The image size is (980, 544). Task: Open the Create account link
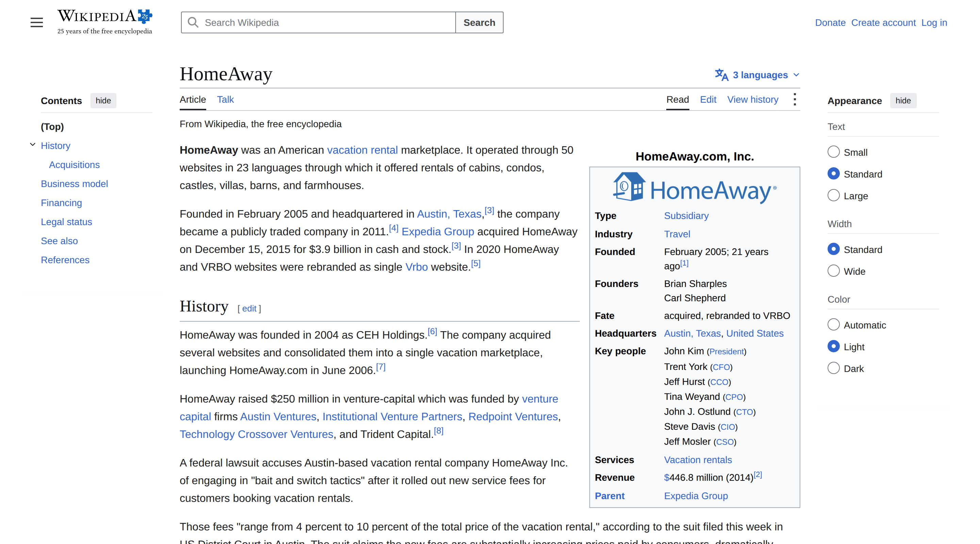[883, 23]
